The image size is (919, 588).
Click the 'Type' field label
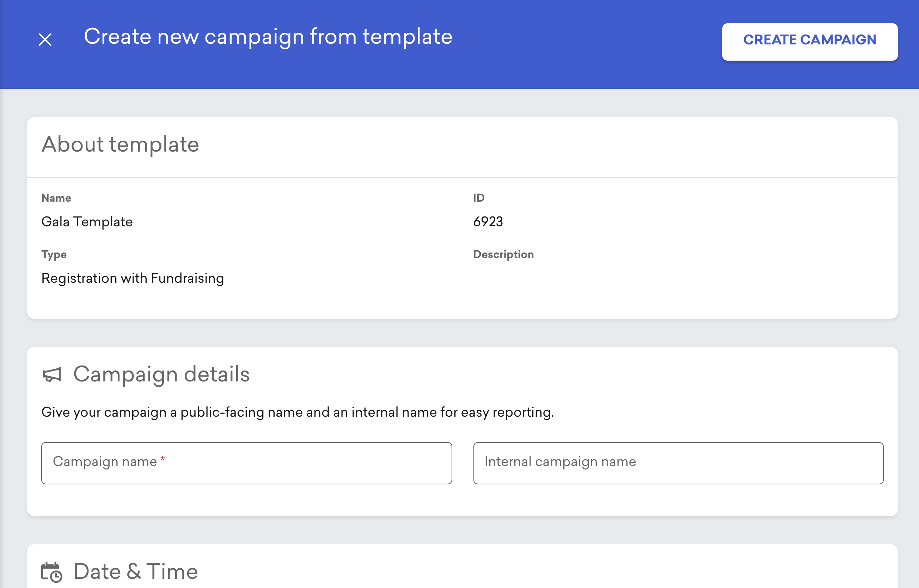[54, 255]
